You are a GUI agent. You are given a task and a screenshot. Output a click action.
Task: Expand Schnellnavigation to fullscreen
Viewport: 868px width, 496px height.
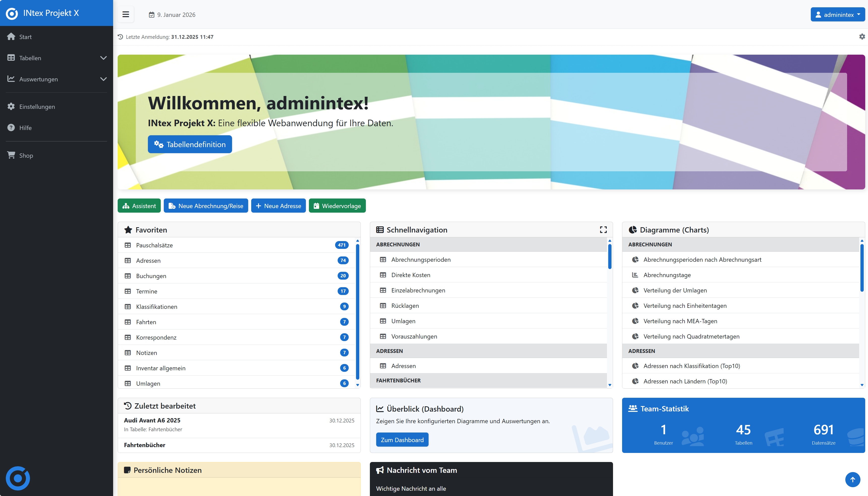click(603, 229)
